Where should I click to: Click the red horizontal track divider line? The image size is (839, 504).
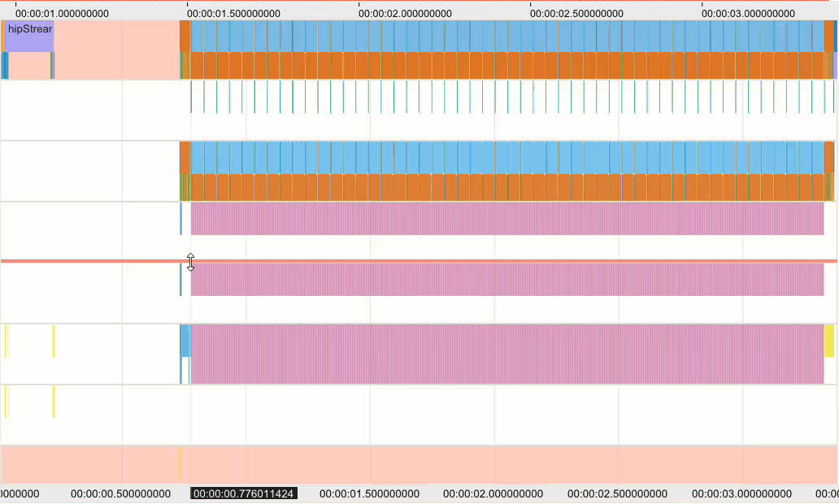click(x=488, y=261)
